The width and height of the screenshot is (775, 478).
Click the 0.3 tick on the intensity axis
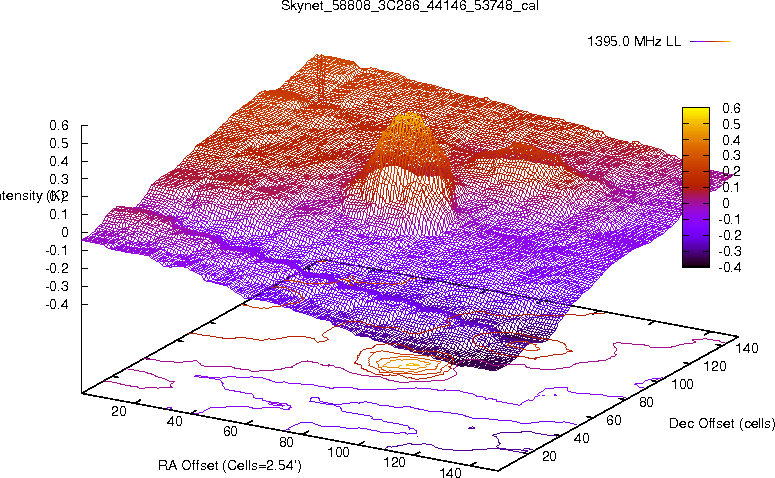click(59, 179)
